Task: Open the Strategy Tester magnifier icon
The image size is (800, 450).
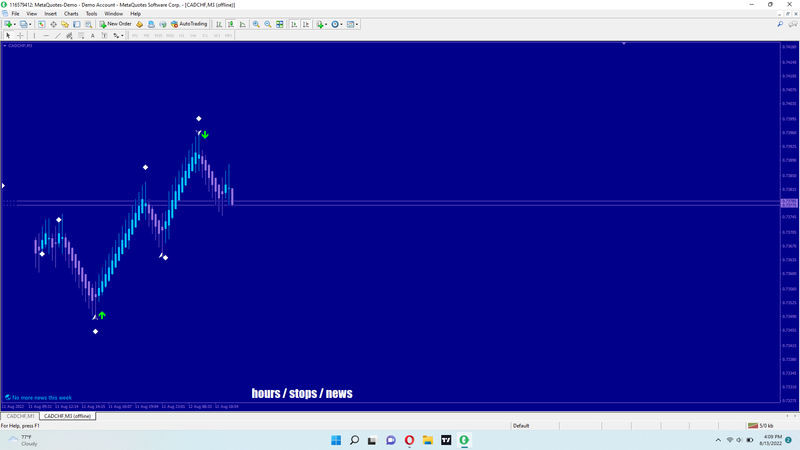Action: tap(88, 24)
